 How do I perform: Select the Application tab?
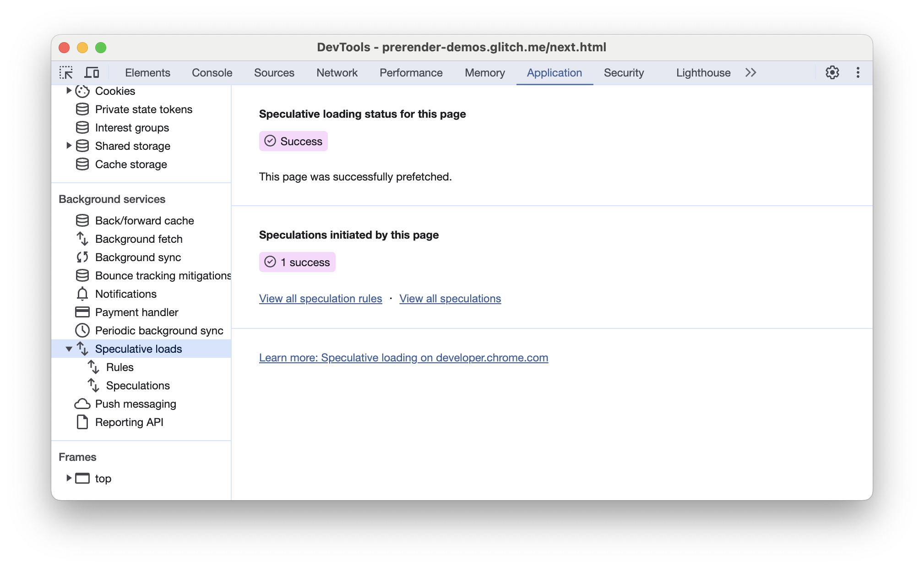pyautogui.click(x=554, y=73)
